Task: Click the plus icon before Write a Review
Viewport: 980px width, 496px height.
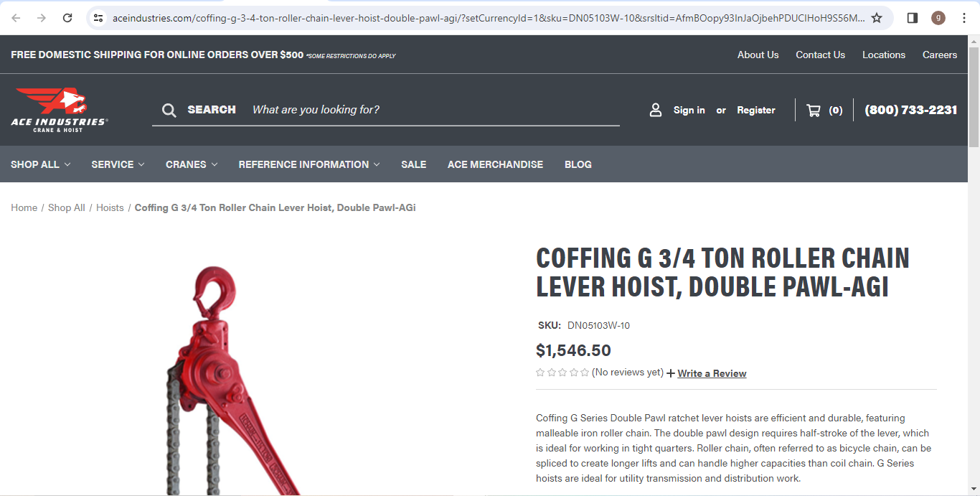Action: (x=671, y=373)
